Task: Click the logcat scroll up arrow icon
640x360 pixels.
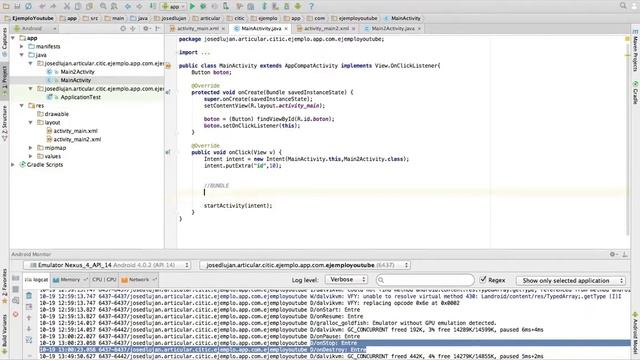Action: tap(29, 318)
